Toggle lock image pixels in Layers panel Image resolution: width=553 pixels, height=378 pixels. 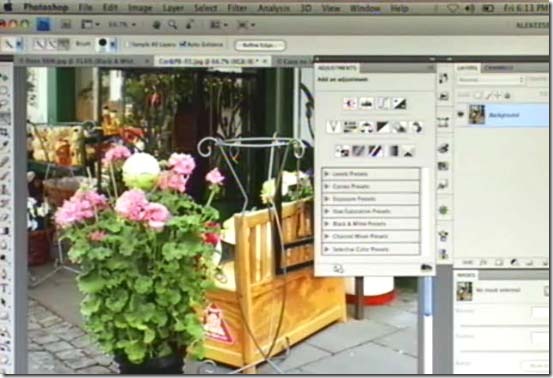tap(488, 95)
